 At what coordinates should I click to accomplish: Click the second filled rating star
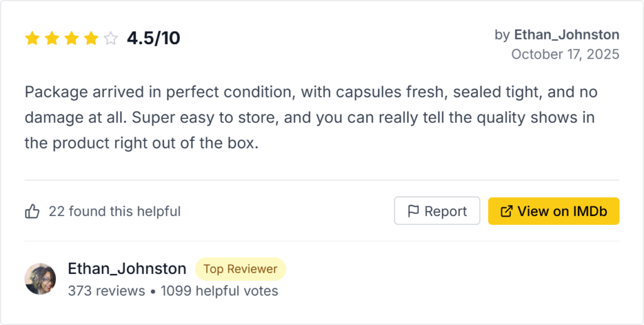[x=52, y=39]
